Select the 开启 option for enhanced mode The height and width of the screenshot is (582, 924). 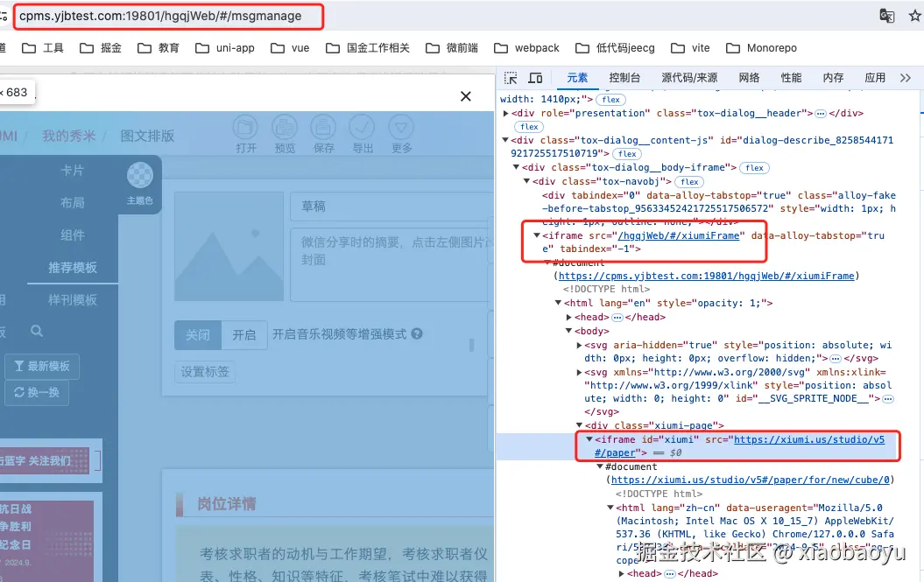(244, 335)
